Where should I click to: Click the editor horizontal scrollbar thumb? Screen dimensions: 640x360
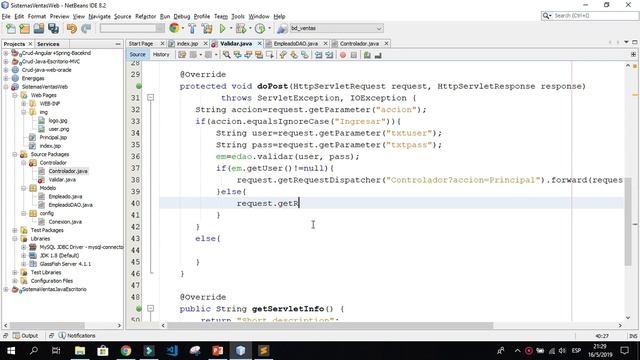click(331, 326)
